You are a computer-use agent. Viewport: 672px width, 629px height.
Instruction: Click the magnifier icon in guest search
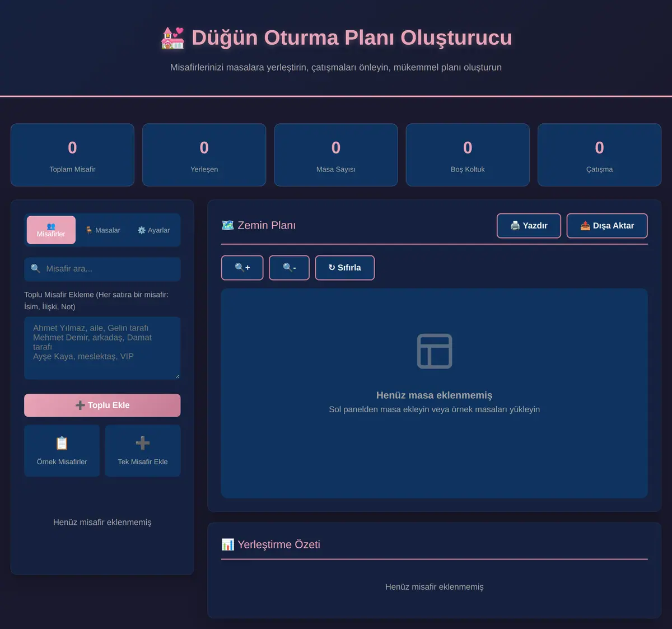tap(35, 268)
